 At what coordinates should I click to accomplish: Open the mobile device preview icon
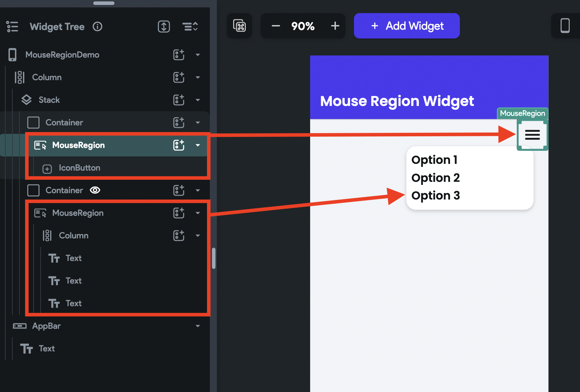(x=565, y=26)
